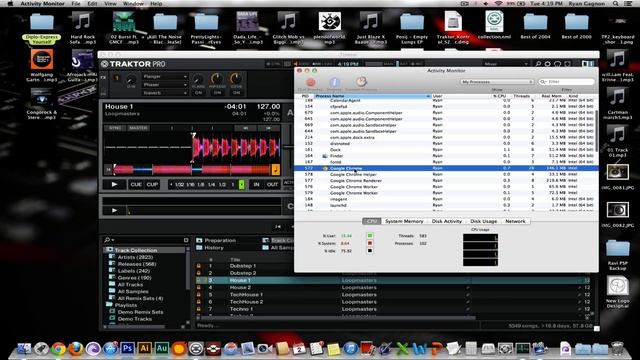Enable the FX unit 1 assign button
Viewport: 640px width, 360px height.
pyautogui.click(x=116, y=78)
